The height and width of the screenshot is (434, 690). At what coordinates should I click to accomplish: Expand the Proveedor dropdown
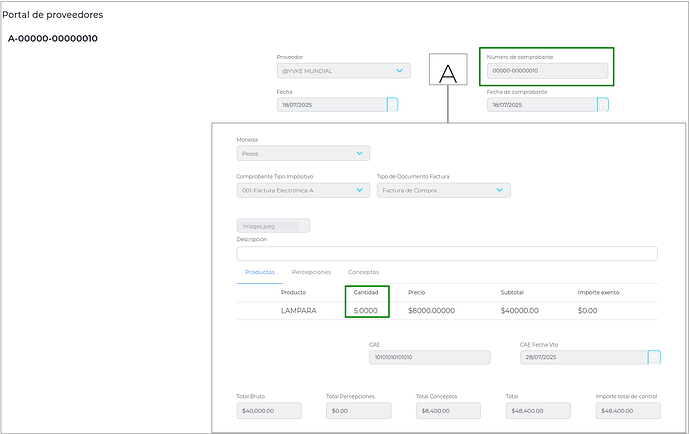[x=400, y=71]
